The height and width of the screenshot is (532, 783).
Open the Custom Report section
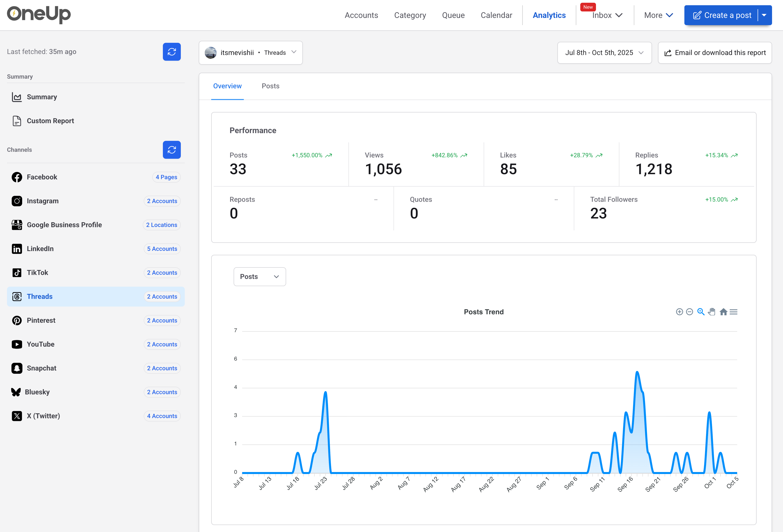click(50, 120)
